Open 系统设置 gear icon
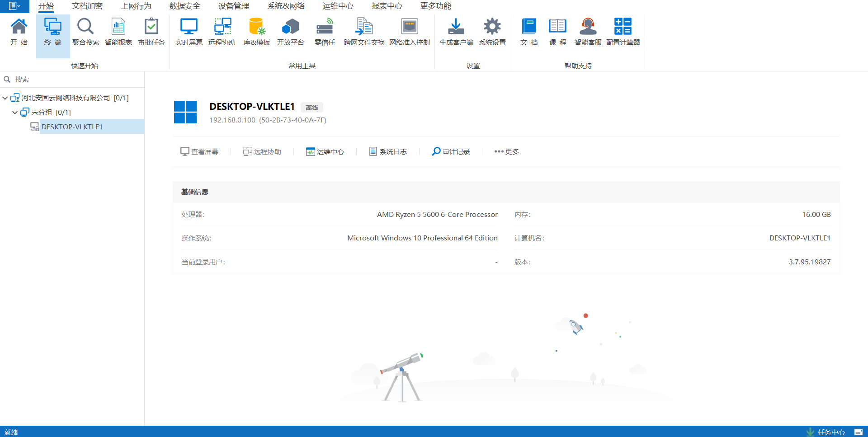Screen dimensions: 868x437 pyautogui.click(x=492, y=32)
